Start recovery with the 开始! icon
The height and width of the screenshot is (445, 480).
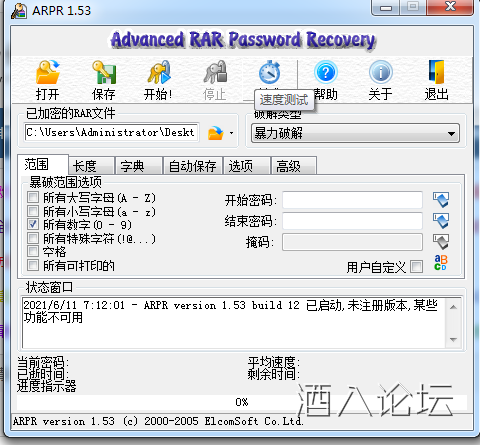159,72
